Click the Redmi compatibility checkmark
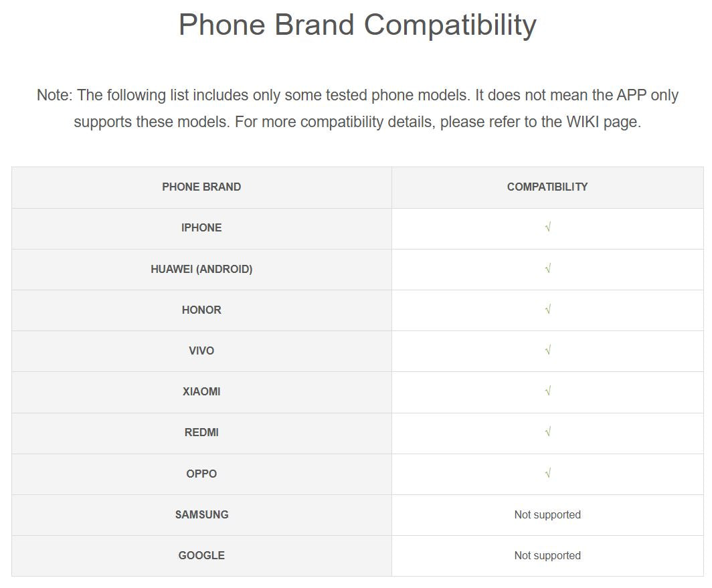The height and width of the screenshot is (588, 712). click(x=547, y=432)
